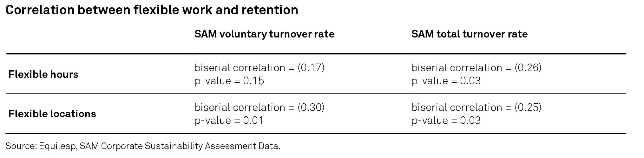Select the 'SAM total turnover rate' column header

click(469, 34)
